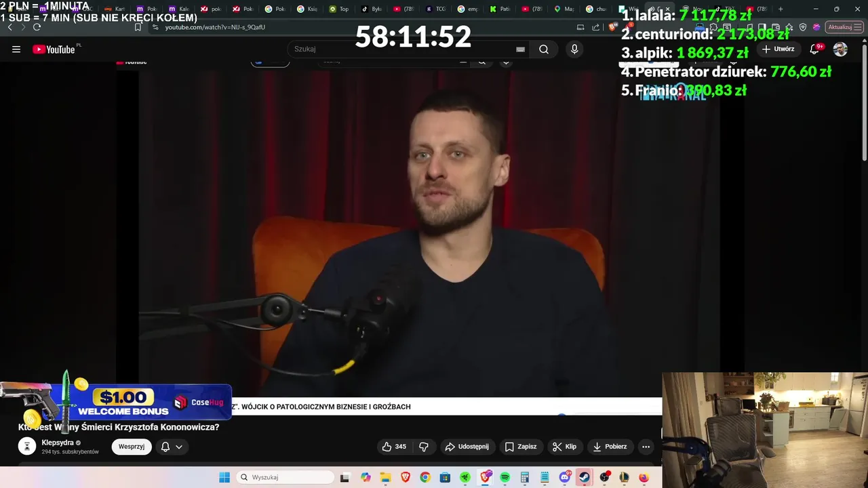Image resolution: width=868 pixels, height=488 pixels.
Task: Bookmark this page via bookmark icon
Action: coord(138,27)
